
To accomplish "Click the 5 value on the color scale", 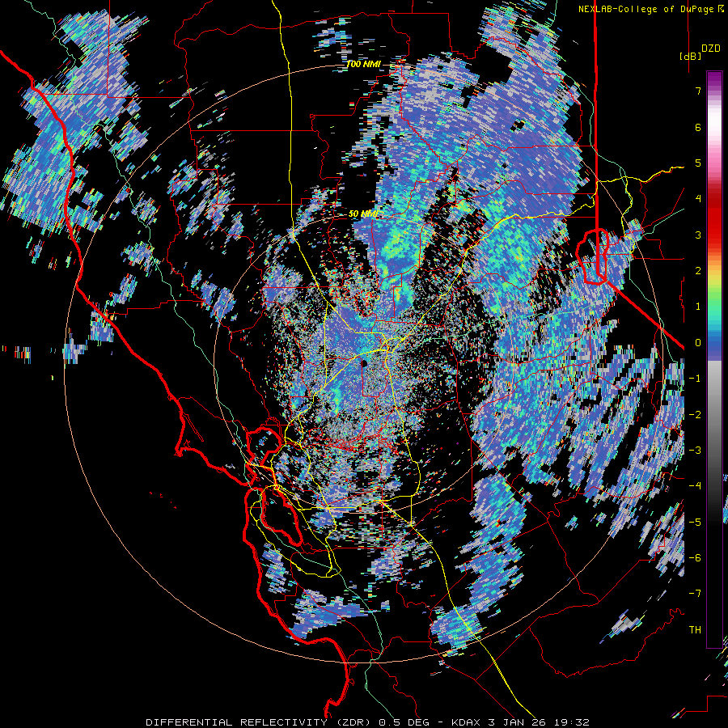I will click(x=698, y=163).
